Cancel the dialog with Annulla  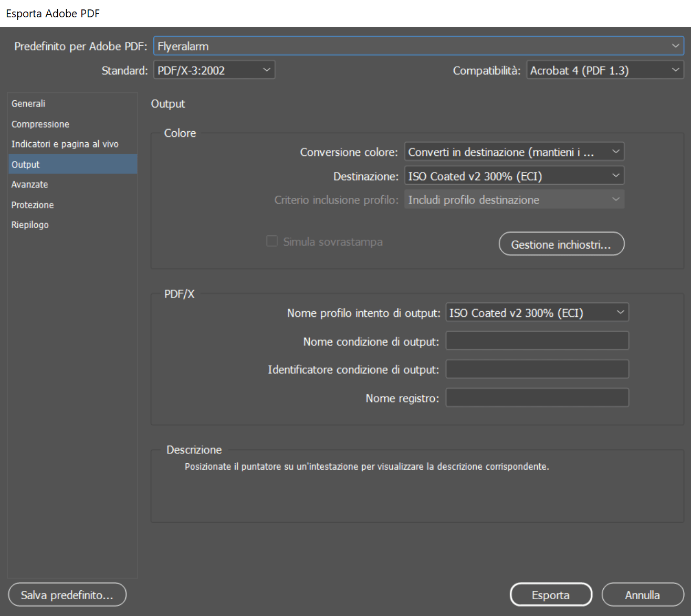(x=642, y=595)
